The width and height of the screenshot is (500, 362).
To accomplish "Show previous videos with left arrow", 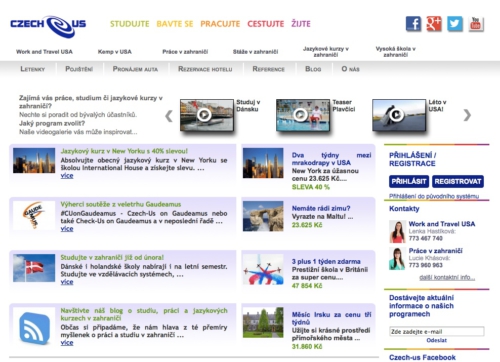I will [x=169, y=116].
